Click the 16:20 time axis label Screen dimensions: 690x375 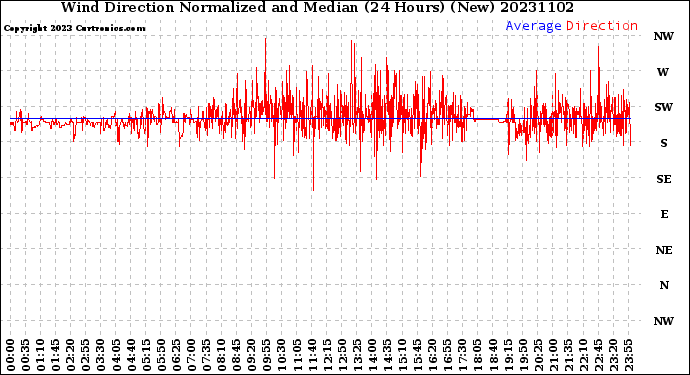click(x=433, y=355)
